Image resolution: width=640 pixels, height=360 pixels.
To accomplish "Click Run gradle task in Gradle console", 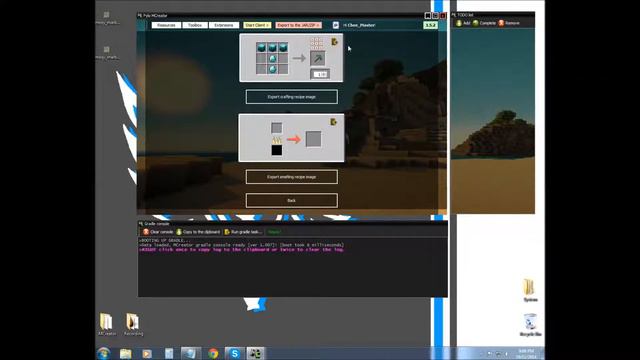I will pos(243,232).
